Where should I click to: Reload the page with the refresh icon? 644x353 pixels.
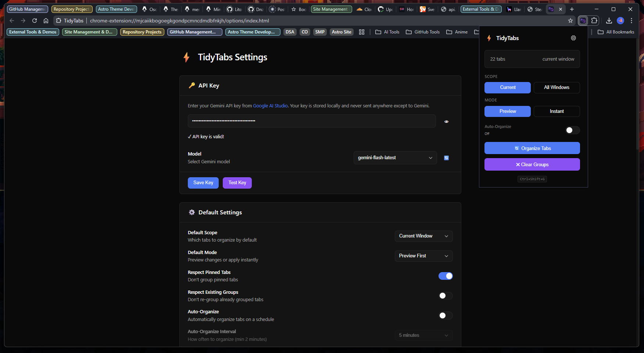click(x=35, y=21)
